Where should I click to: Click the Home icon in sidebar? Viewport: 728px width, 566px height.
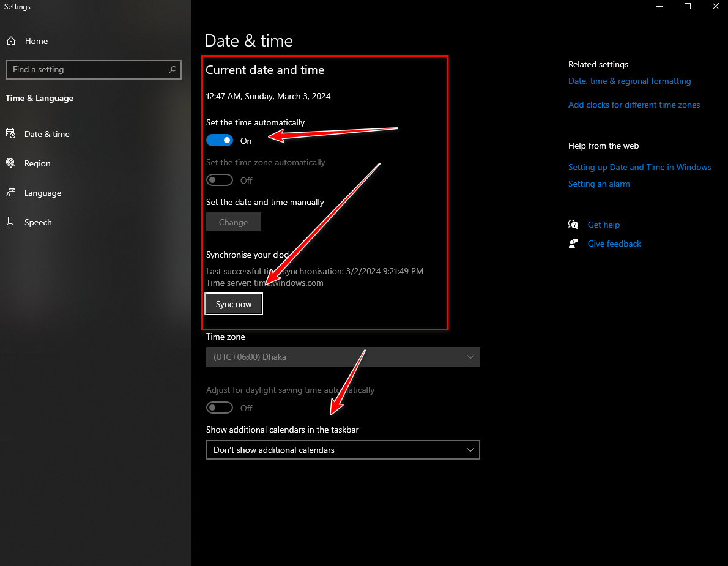[10, 41]
